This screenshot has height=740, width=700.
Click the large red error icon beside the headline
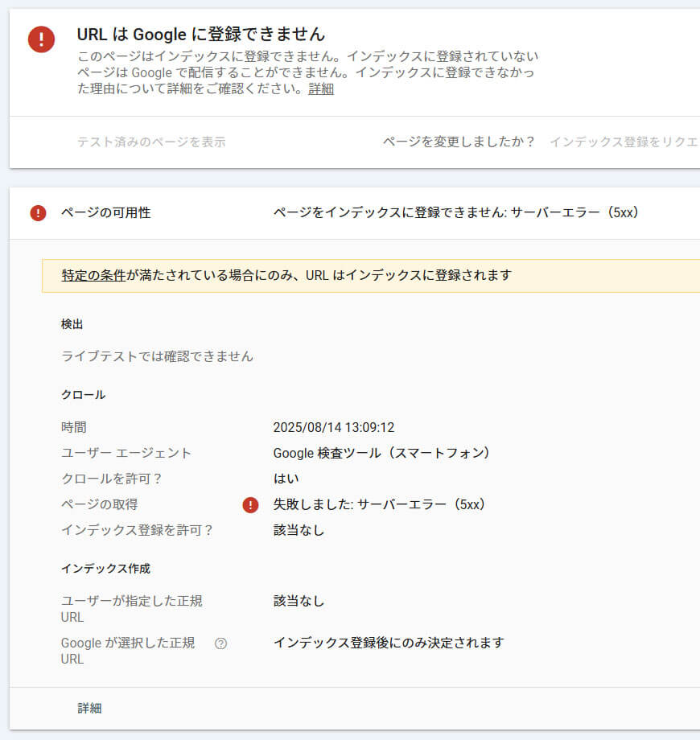click(x=41, y=39)
